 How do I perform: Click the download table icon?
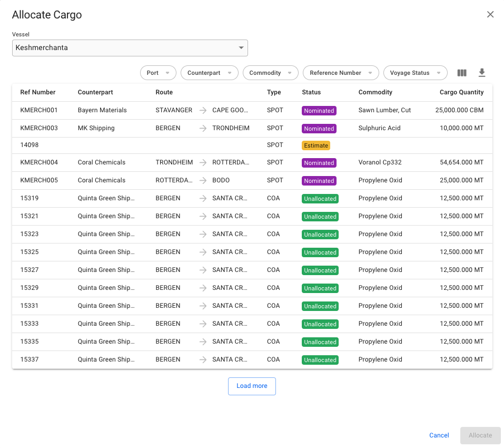(x=481, y=73)
